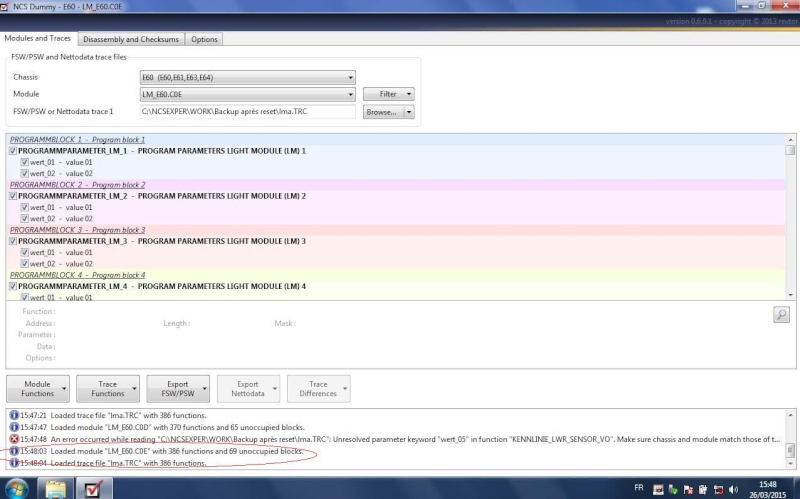This screenshot has height=499, width=800.
Task: Select PROGRAMMBLOCK_3 header row
Action: (396, 230)
